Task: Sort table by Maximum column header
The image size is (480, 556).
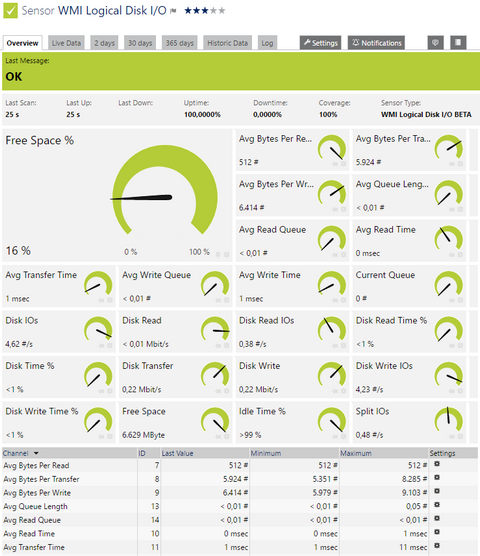Action: [356, 453]
